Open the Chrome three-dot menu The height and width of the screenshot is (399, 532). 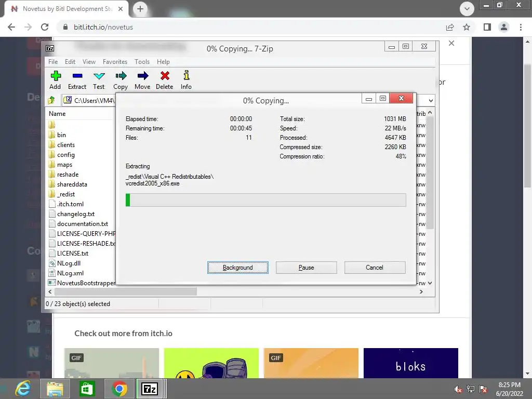tap(521, 27)
